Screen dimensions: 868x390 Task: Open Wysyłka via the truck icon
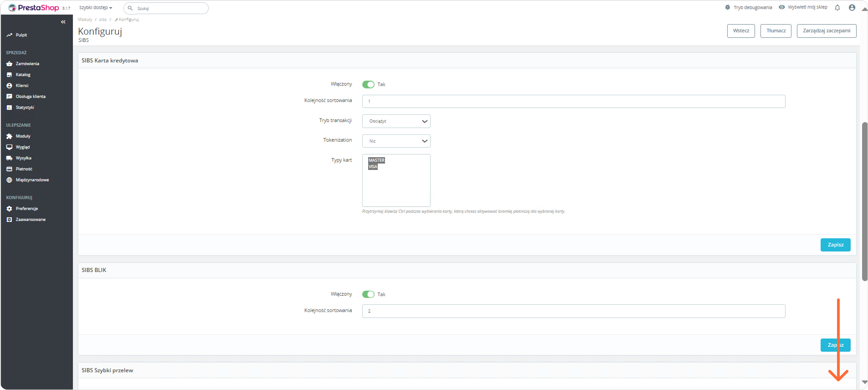click(x=9, y=158)
